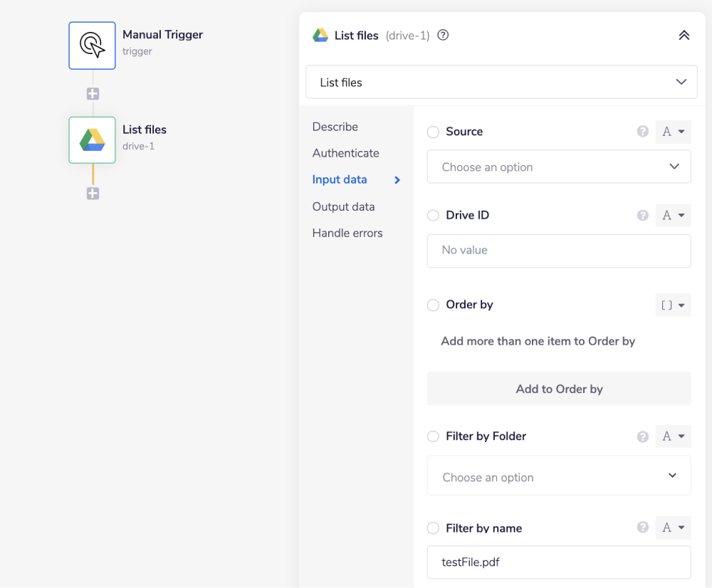The image size is (712, 588).
Task: Show help tooltip for Drive ID field
Action: pyautogui.click(x=642, y=215)
